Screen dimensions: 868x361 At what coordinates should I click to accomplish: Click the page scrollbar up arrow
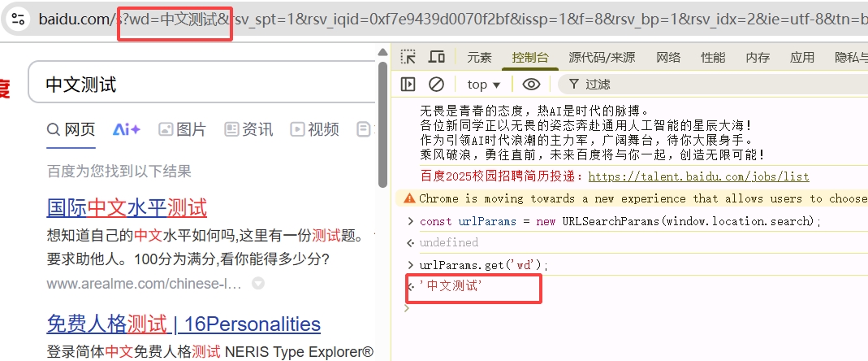click(x=382, y=52)
